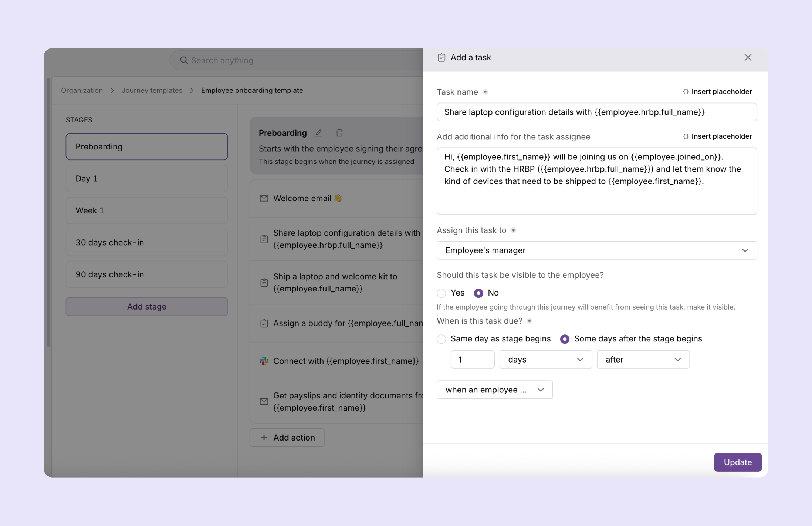Screen dimensions: 812x526
Task: Select Same day as stage begins
Action: point(441,339)
